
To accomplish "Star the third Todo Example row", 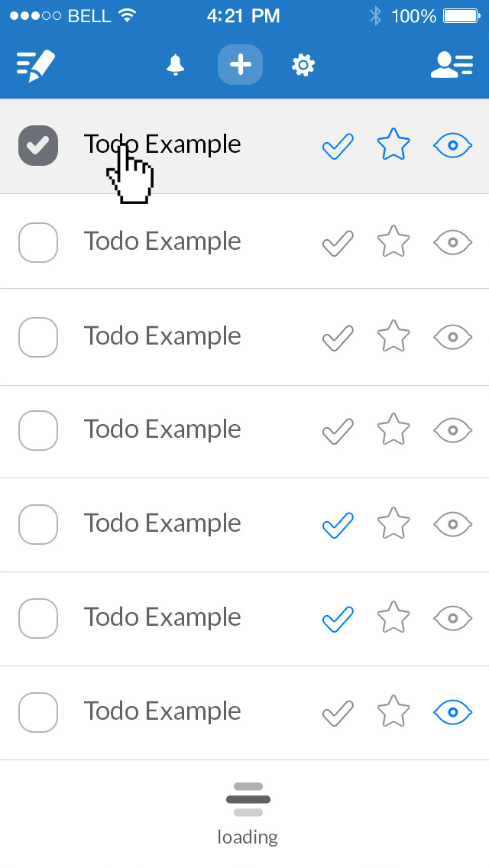I will (393, 336).
